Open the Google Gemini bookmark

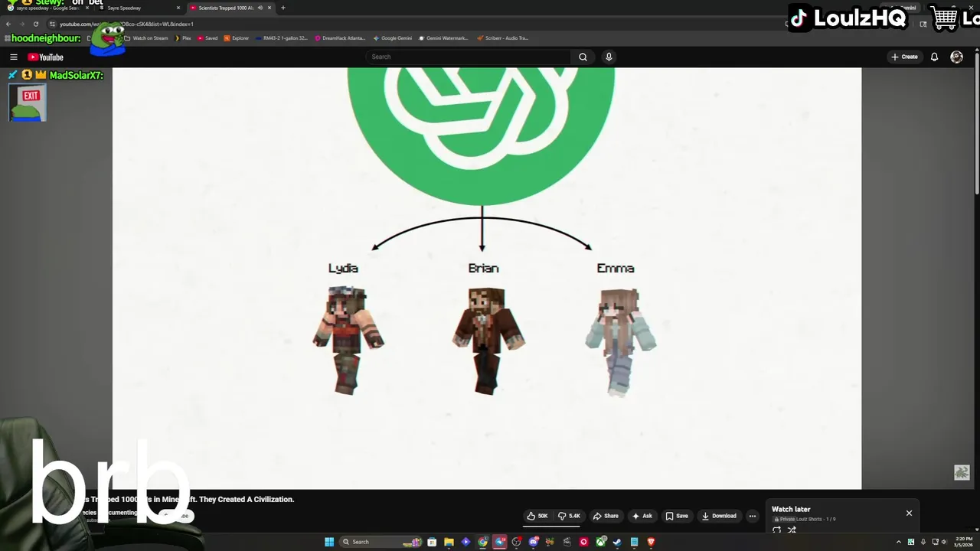point(393,38)
